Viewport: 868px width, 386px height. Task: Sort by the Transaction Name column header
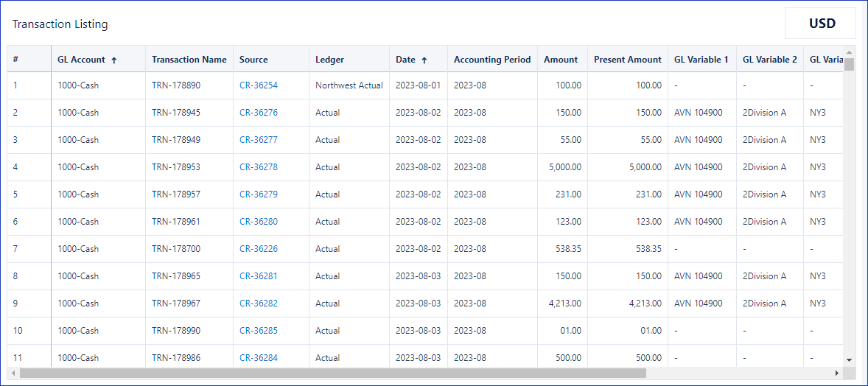189,59
